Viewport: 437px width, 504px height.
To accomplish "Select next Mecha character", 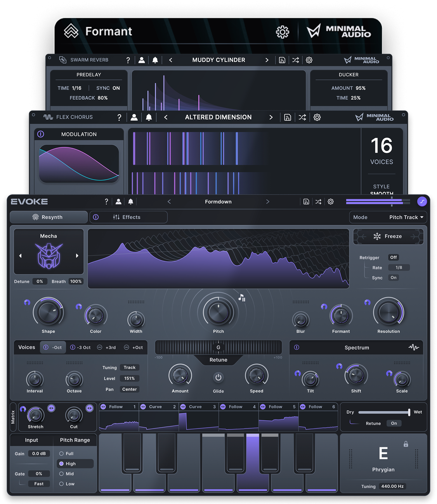I will pyautogui.click(x=77, y=255).
